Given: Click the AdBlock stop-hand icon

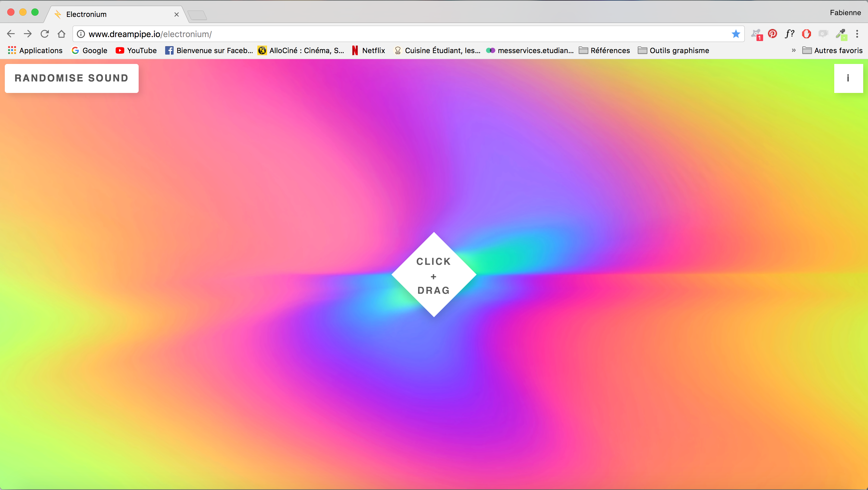Looking at the screenshot, I should (806, 34).
